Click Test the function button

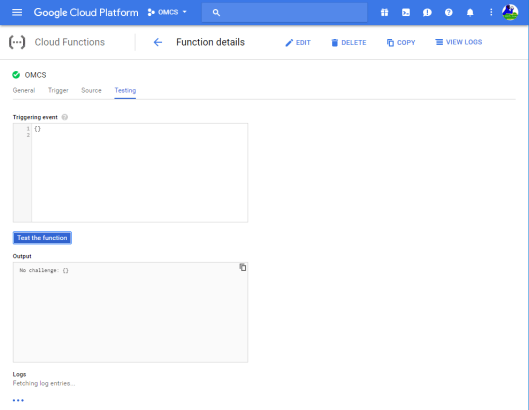click(x=42, y=238)
